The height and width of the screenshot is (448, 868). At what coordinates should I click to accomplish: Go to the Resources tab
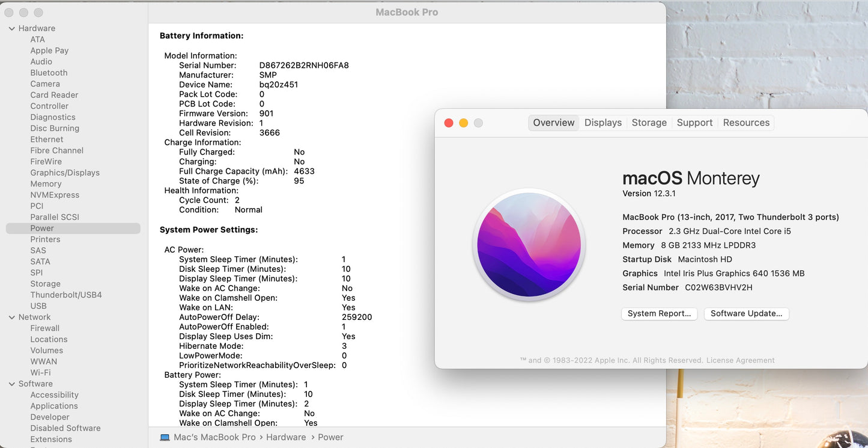[x=746, y=123]
